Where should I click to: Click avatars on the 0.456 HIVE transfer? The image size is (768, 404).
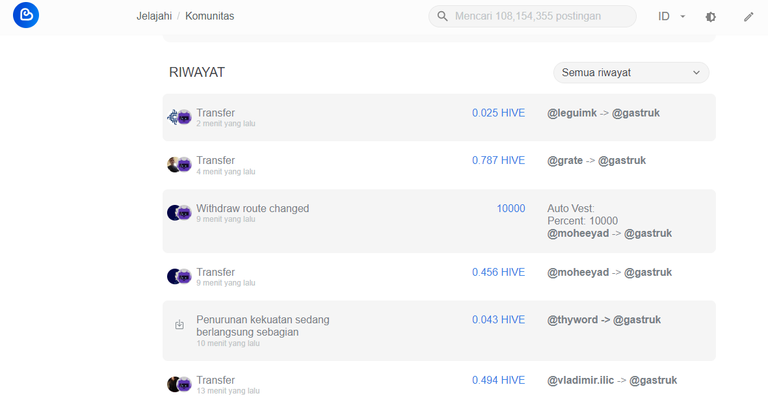tap(179, 276)
